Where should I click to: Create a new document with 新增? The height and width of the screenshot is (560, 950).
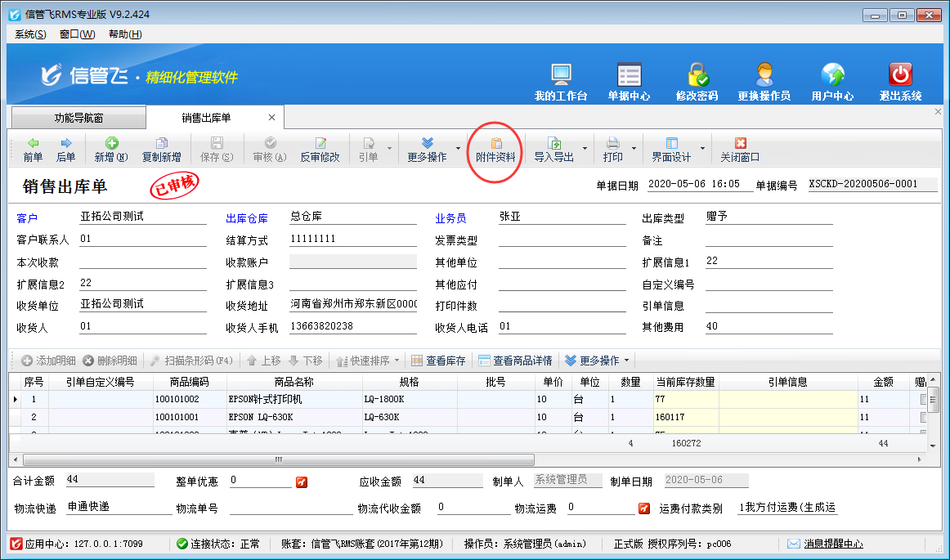[111, 150]
